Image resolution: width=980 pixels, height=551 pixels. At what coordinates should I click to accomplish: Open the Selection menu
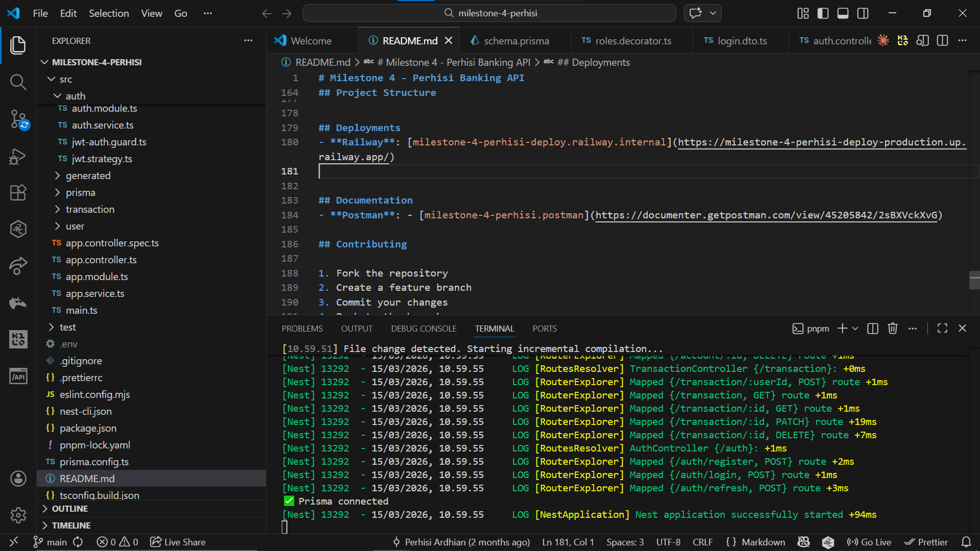[109, 13]
